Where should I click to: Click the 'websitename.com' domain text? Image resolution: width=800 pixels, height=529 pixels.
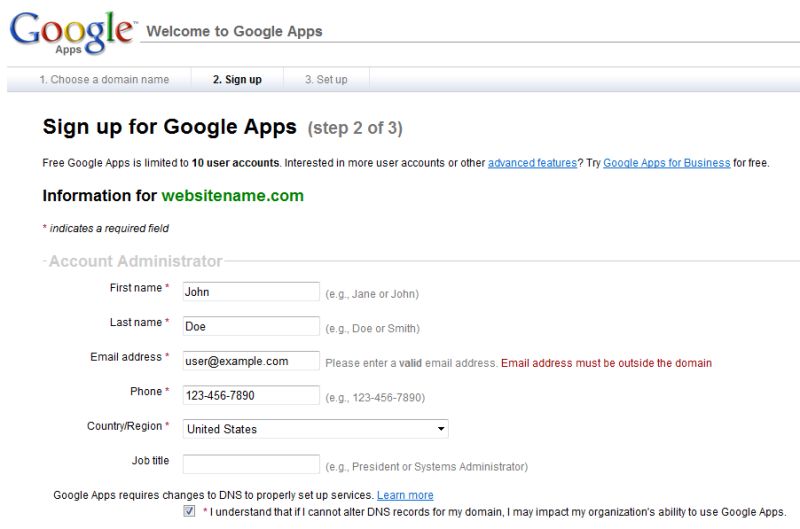pos(233,196)
